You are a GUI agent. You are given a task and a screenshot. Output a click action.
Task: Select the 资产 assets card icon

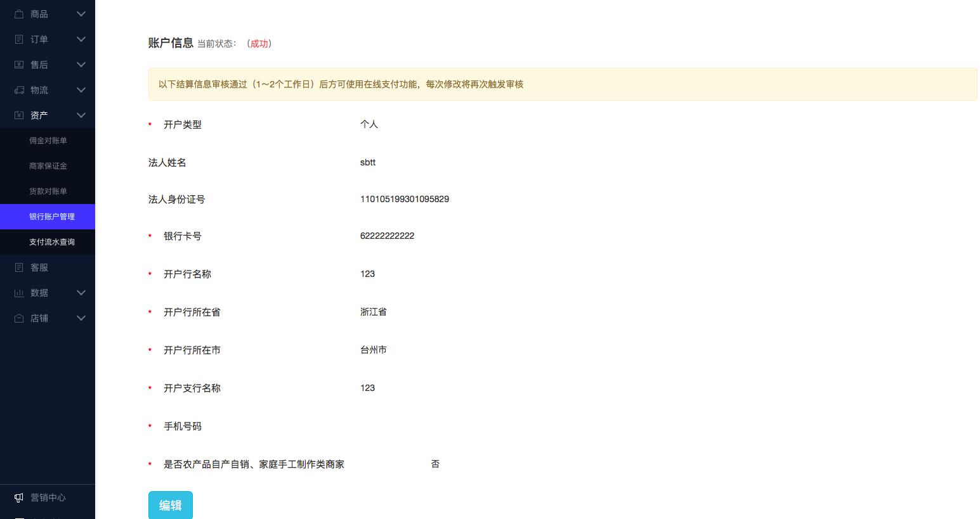19,115
